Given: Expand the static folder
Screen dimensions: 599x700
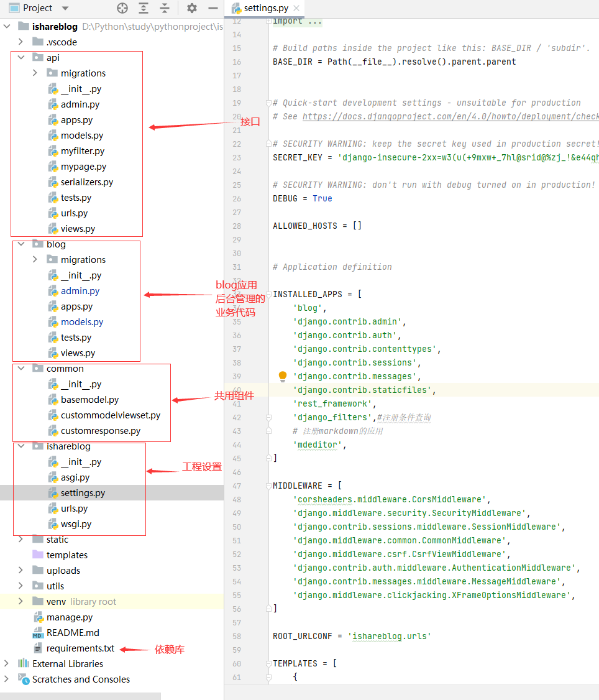Looking at the screenshot, I should tap(21, 540).
